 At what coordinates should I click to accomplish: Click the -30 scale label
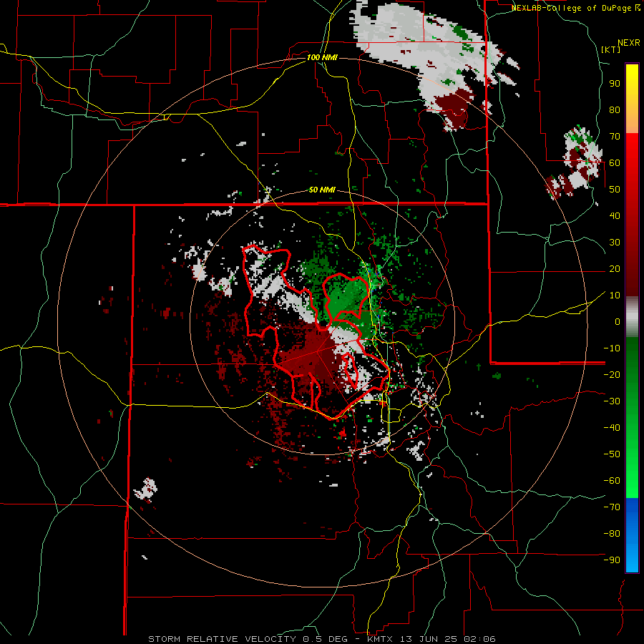[x=612, y=401]
